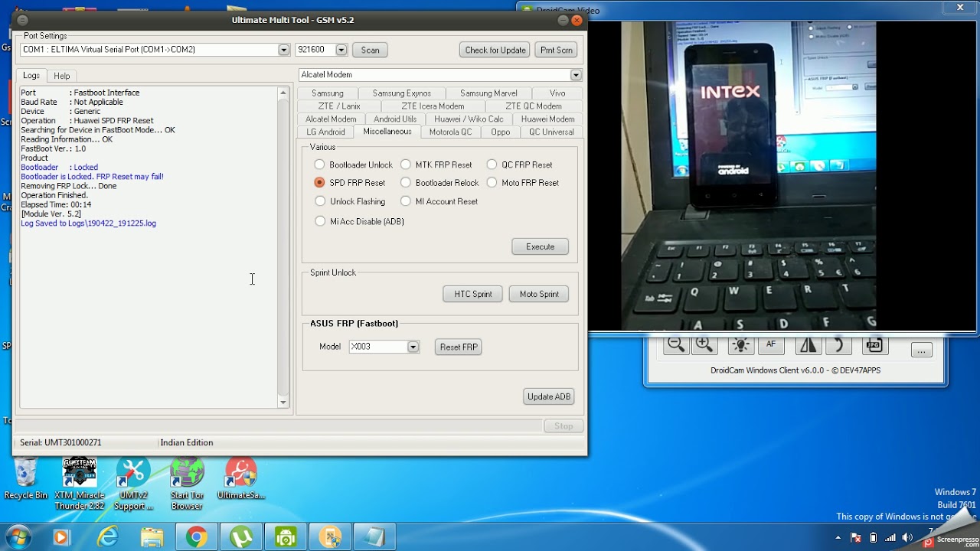The image size is (980, 551).
Task: Open Ultimate Multi Tool taskbar icon
Action: (x=331, y=537)
